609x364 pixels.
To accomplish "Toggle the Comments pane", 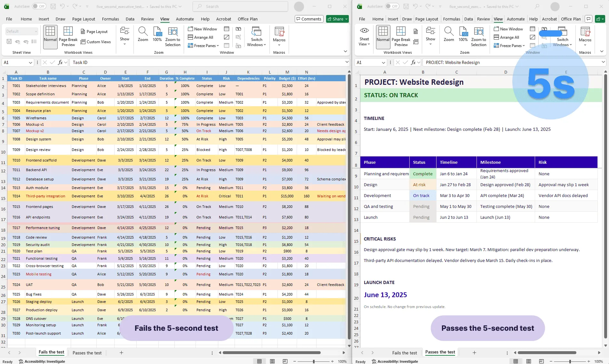I will point(308,19).
